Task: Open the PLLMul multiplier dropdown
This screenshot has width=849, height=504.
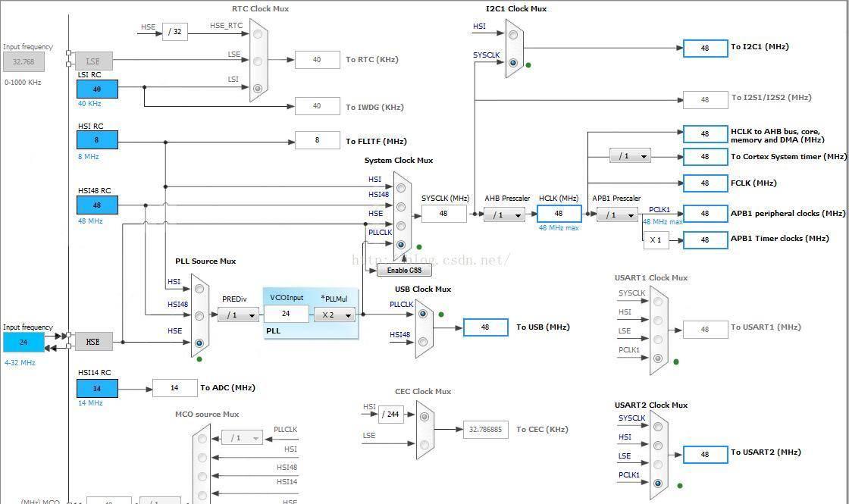Action: pyautogui.click(x=334, y=315)
